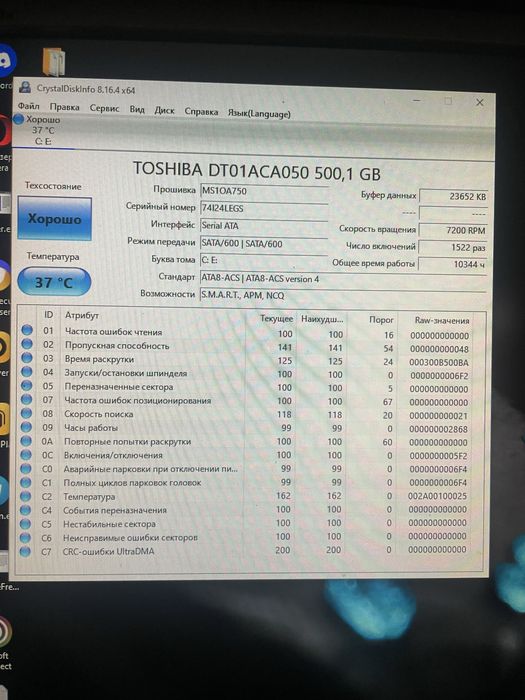Click the CrystalDiskInfo title bar icon
This screenshot has width=525, height=700.
click(25, 87)
